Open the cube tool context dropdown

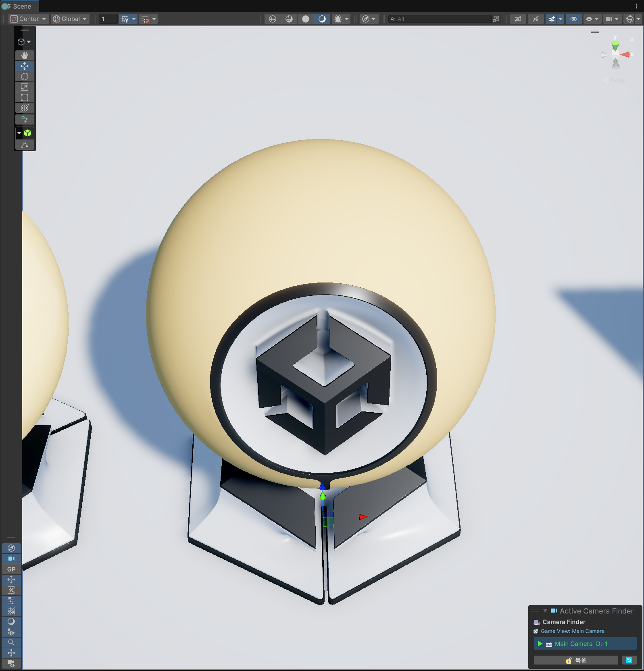(x=24, y=42)
